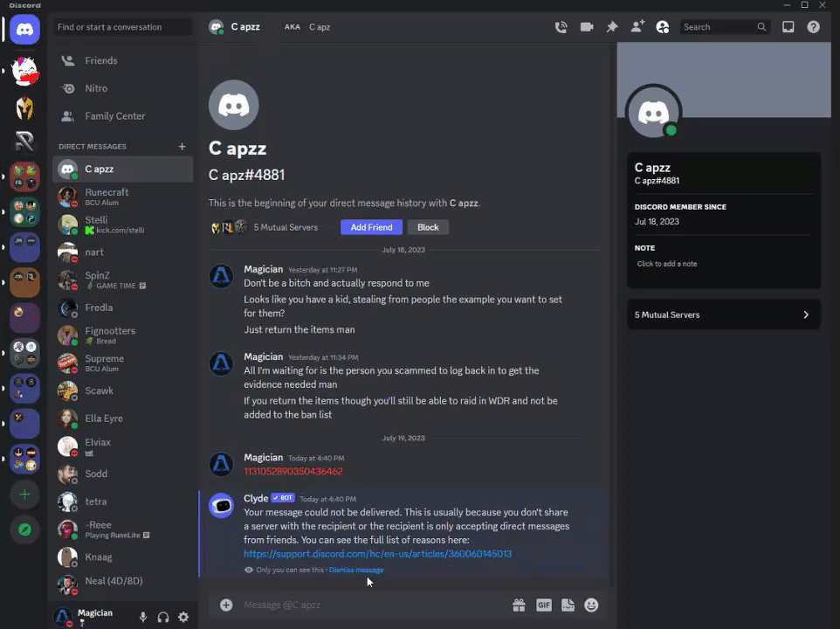Open Sodd direct message

click(123, 474)
